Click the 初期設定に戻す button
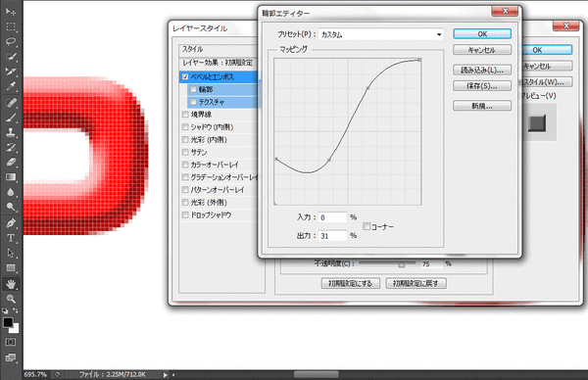The height and width of the screenshot is (380, 588). click(x=416, y=283)
